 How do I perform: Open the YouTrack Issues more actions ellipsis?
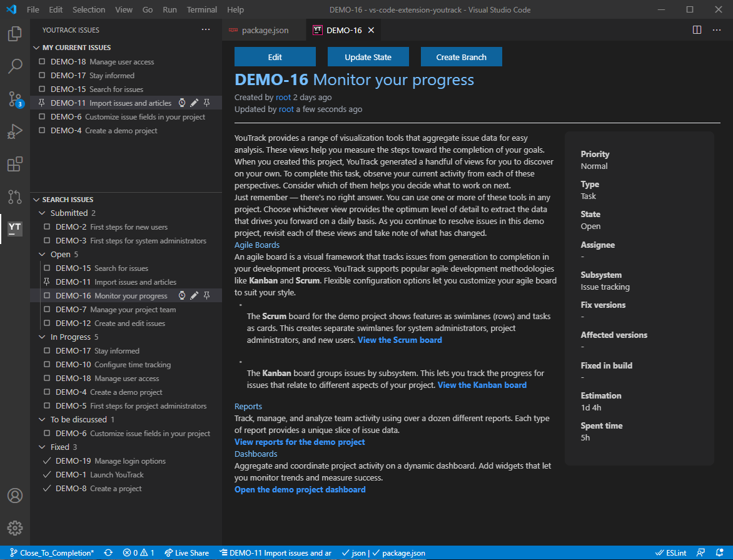pos(206,30)
